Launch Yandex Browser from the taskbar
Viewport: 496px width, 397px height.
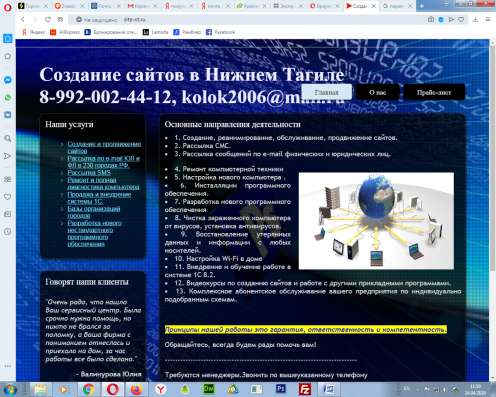[x=161, y=389]
